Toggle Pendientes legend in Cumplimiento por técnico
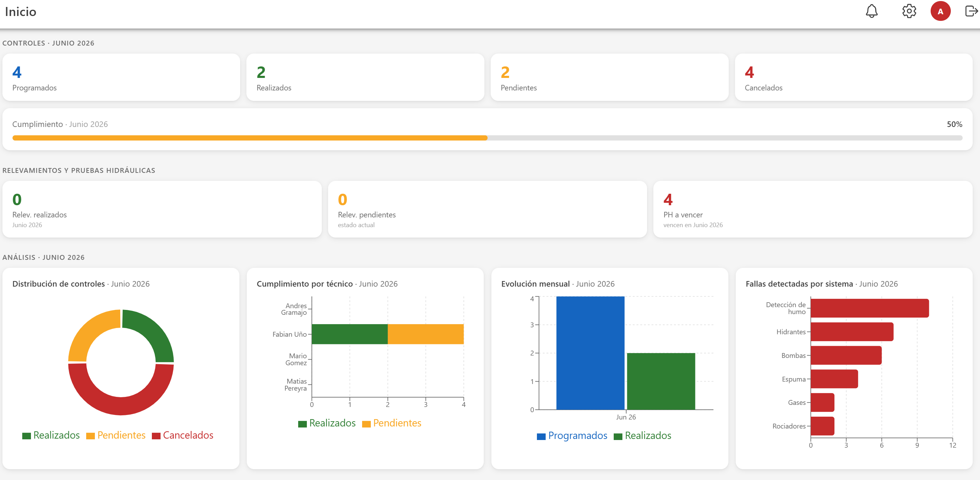Screen dimensions: 980x480 pyautogui.click(x=391, y=423)
